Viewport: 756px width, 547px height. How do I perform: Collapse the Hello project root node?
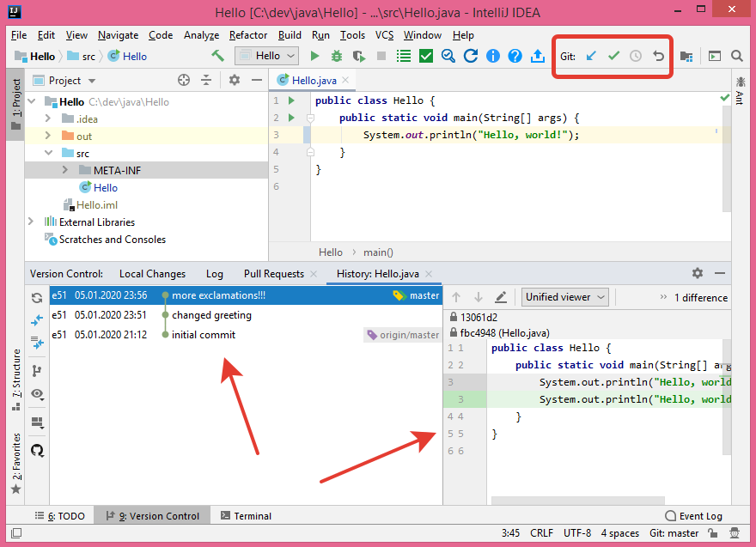(32, 101)
